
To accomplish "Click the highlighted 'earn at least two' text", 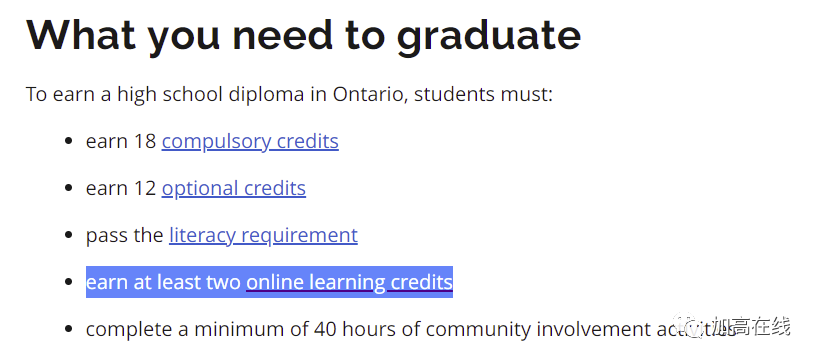I will click(x=163, y=282).
